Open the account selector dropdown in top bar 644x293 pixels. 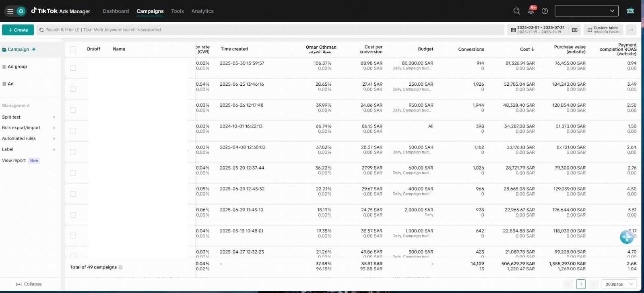[586, 11]
